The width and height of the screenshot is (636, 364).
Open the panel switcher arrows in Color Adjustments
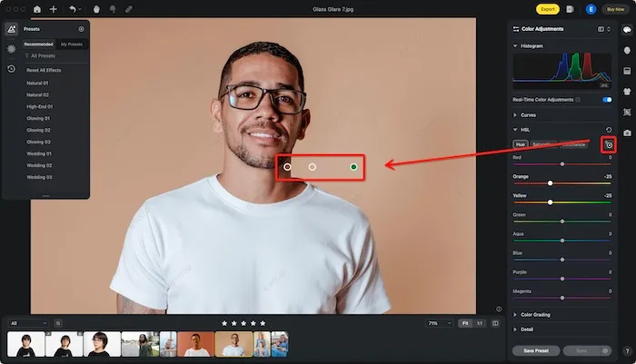click(609, 29)
